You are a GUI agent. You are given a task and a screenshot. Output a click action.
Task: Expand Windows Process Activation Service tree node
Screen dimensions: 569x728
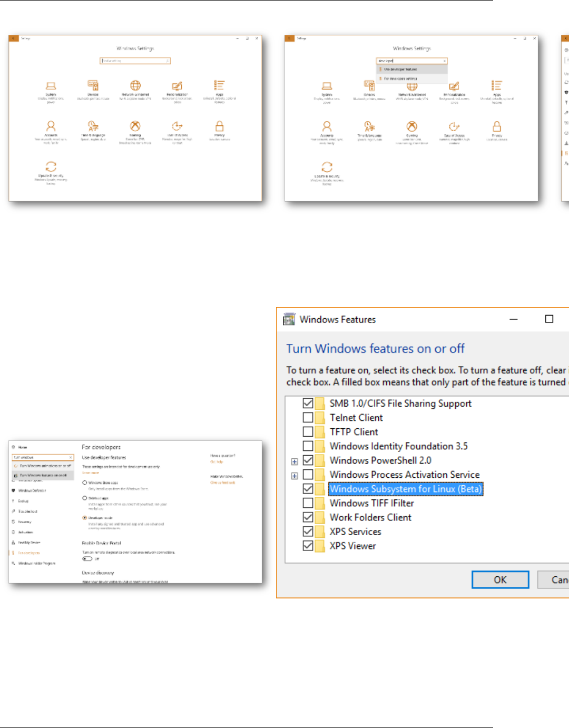(x=295, y=476)
